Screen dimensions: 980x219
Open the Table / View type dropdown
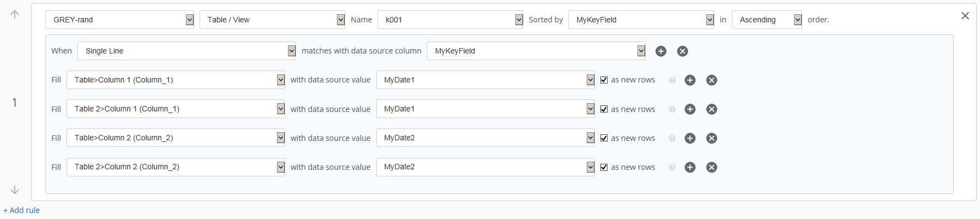272,20
